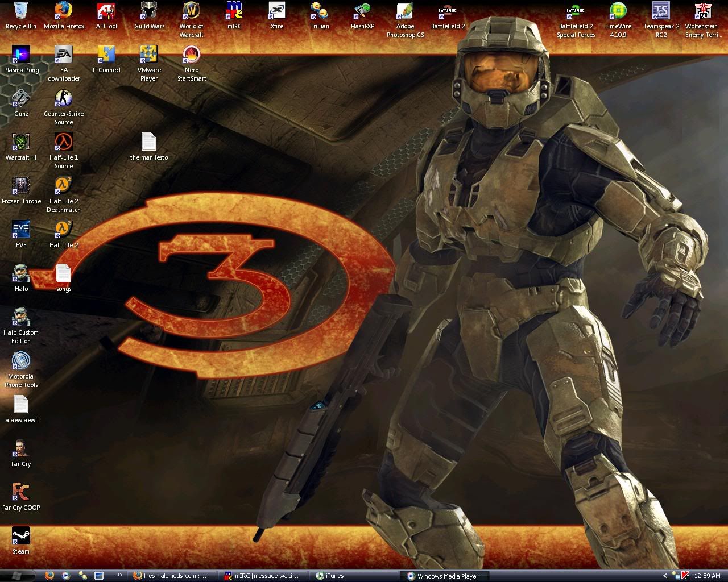Click Show Desktop in quick launch

(x=99, y=576)
